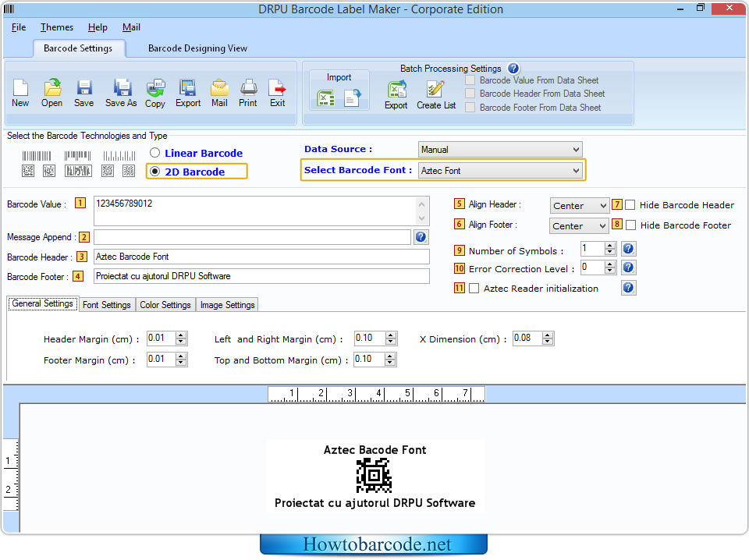
Task: Open the Align Footer dropdown
Action: (x=579, y=226)
